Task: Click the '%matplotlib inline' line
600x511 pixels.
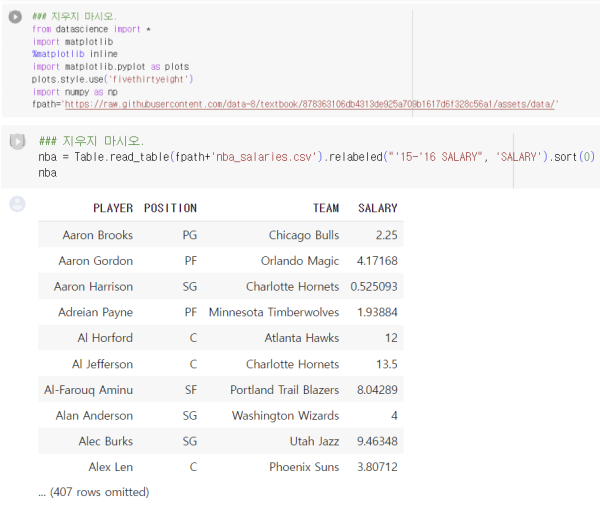Action: [x=75, y=54]
